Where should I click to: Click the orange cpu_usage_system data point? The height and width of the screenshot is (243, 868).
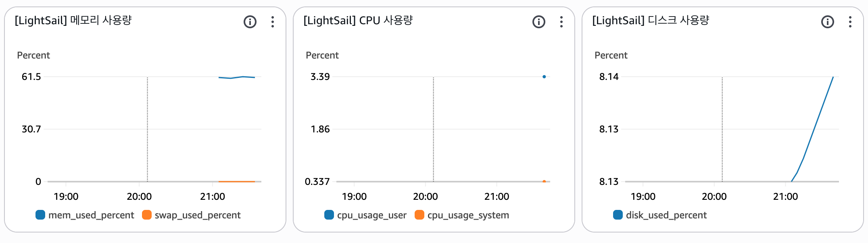coord(544,182)
